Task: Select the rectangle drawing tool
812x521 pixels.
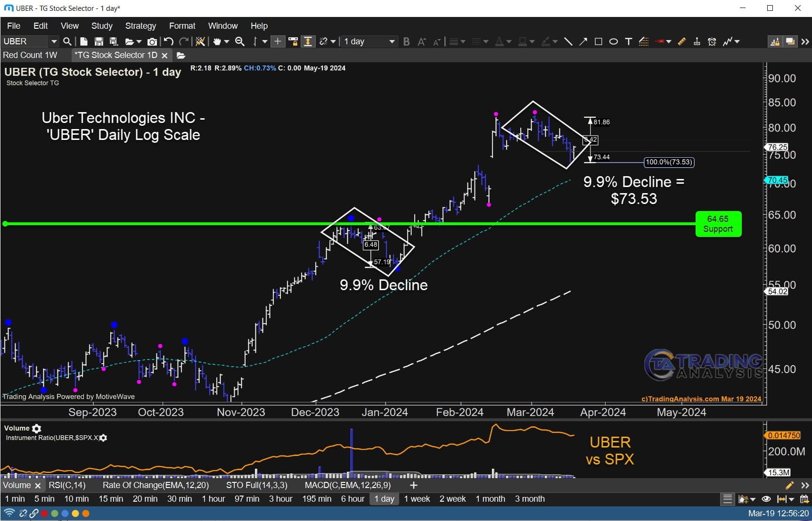Action: [599, 41]
